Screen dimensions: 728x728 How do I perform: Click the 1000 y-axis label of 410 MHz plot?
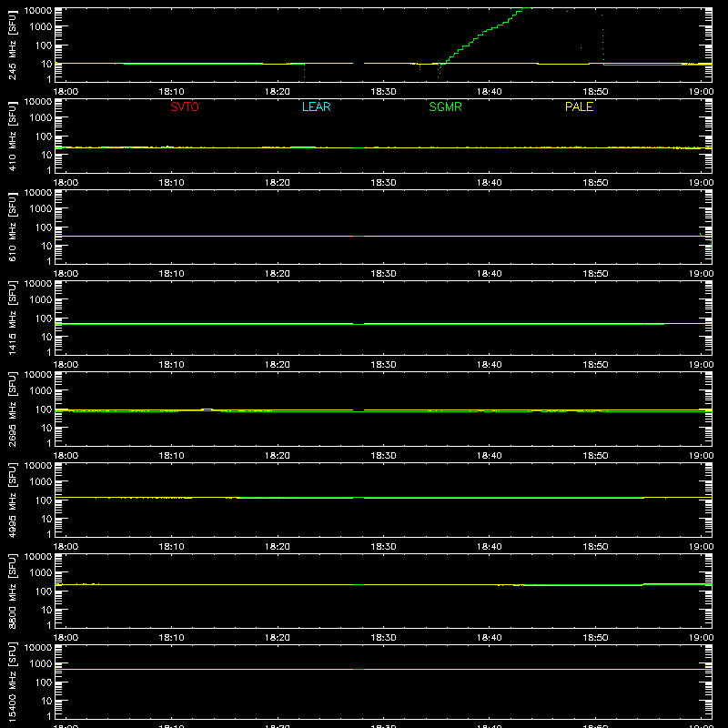(41, 117)
